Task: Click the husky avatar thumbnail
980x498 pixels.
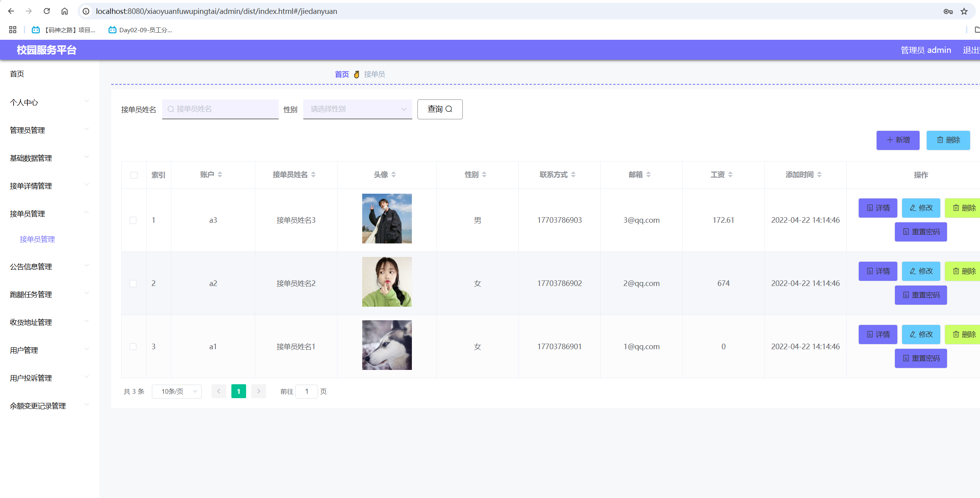Action: tap(387, 345)
